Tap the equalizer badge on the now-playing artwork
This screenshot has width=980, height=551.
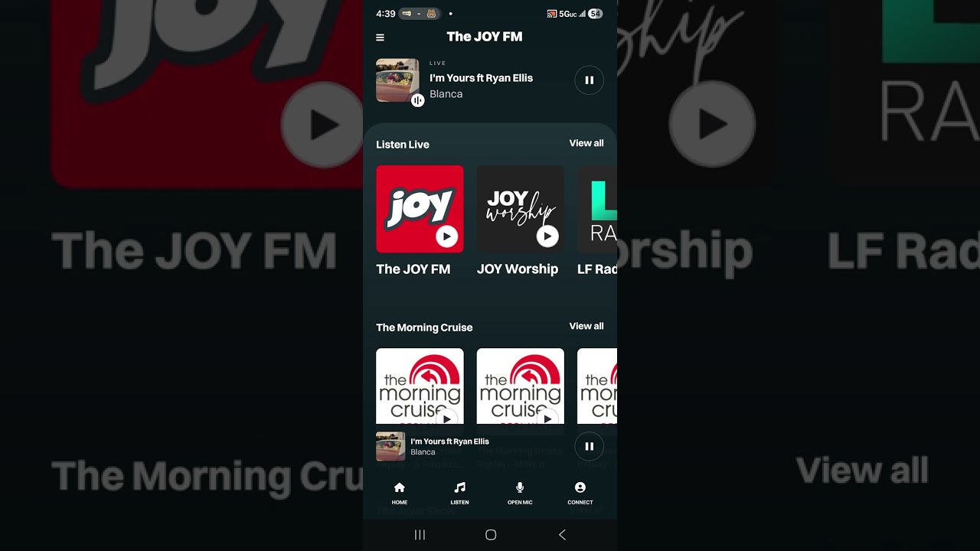click(417, 100)
